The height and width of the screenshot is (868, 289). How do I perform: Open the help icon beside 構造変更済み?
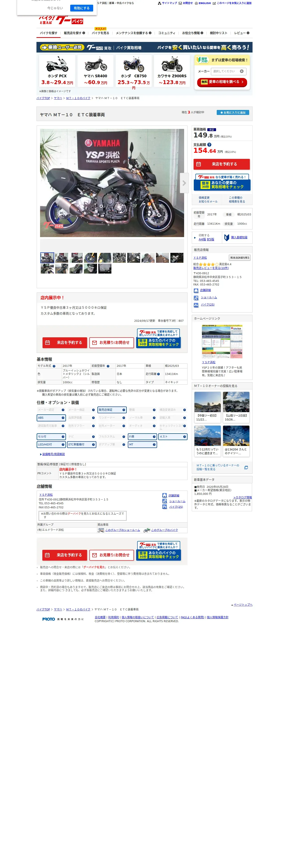(x=184, y=410)
